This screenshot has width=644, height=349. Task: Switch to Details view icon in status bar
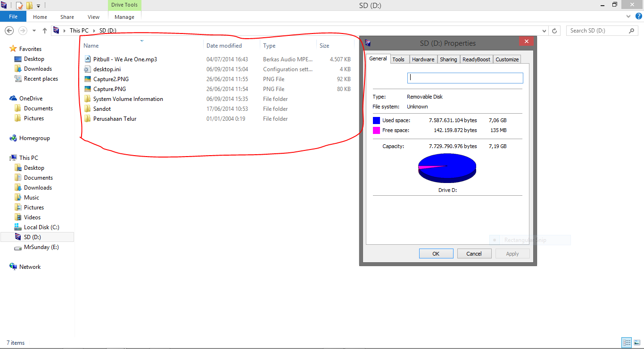pyautogui.click(x=627, y=343)
